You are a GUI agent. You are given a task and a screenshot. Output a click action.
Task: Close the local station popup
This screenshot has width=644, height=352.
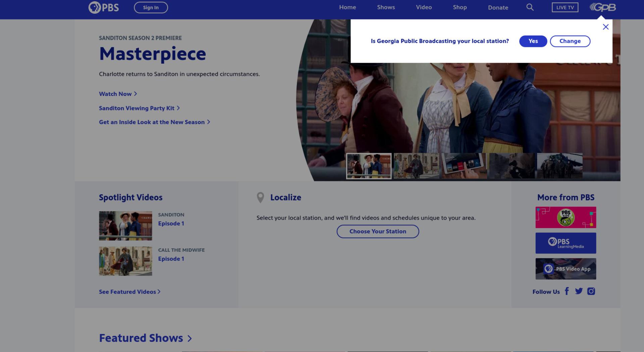[605, 27]
